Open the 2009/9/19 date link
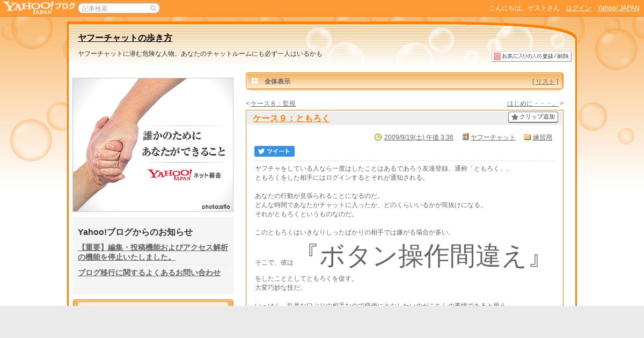The image size is (644, 338). tap(419, 137)
